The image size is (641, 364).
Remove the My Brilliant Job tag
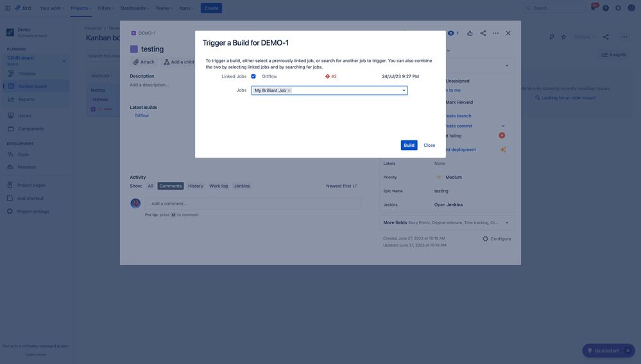(289, 90)
